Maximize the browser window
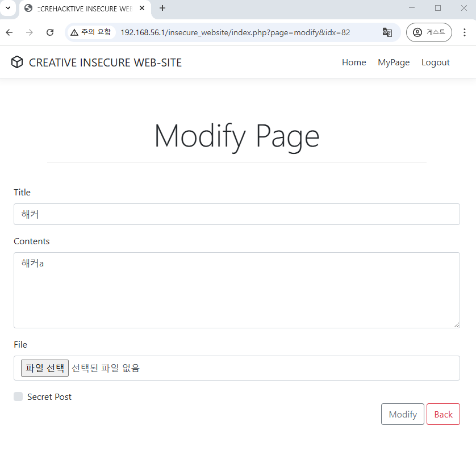The width and height of the screenshot is (476, 455). tap(438, 8)
